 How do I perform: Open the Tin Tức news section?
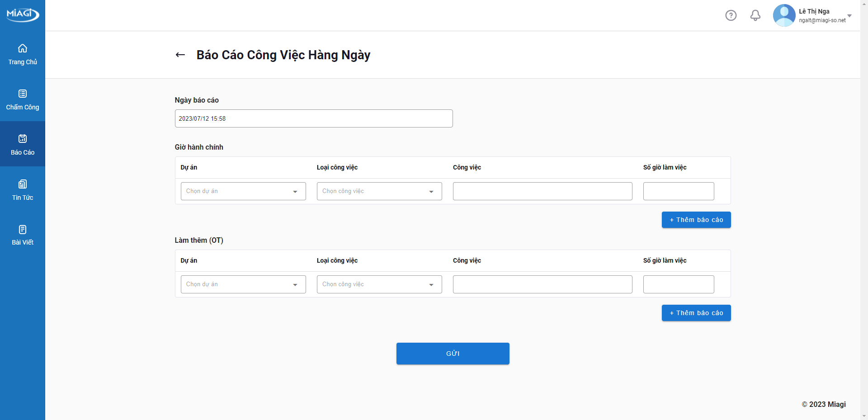click(x=23, y=190)
